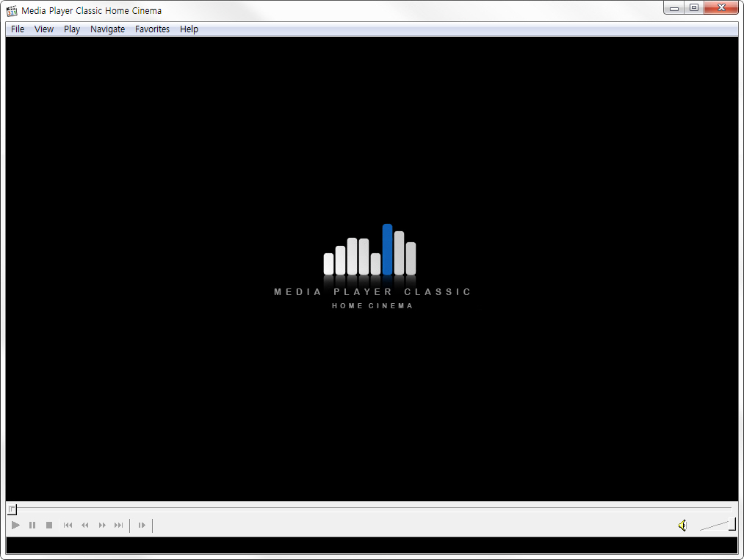Open the Help menu
Screen dimensions: 744x560
tap(189, 29)
